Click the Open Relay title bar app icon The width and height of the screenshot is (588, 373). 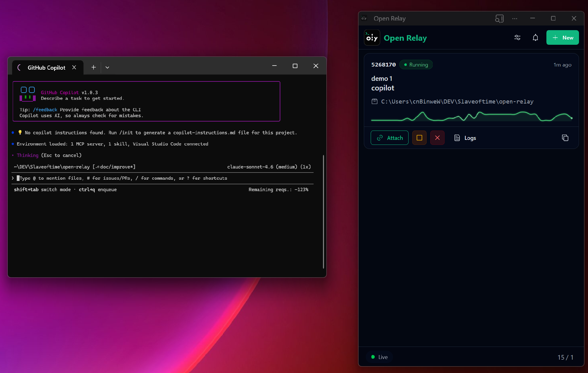364,18
